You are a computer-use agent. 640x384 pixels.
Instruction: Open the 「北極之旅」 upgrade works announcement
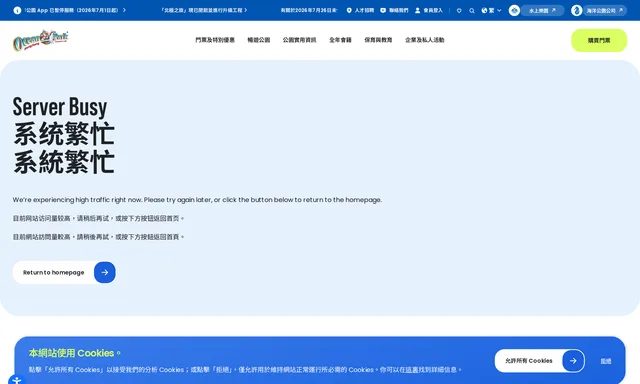(x=204, y=10)
